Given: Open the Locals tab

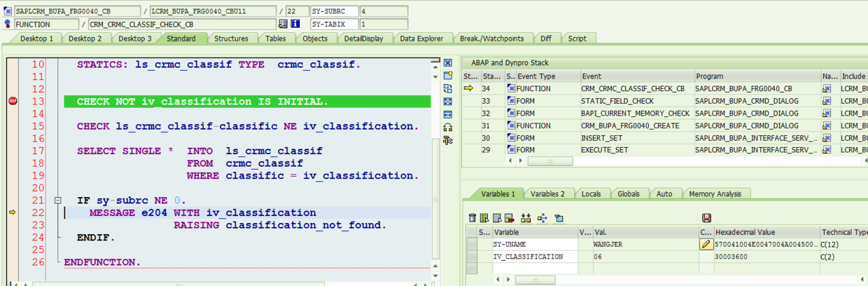Looking at the screenshot, I should tap(591, 193).
